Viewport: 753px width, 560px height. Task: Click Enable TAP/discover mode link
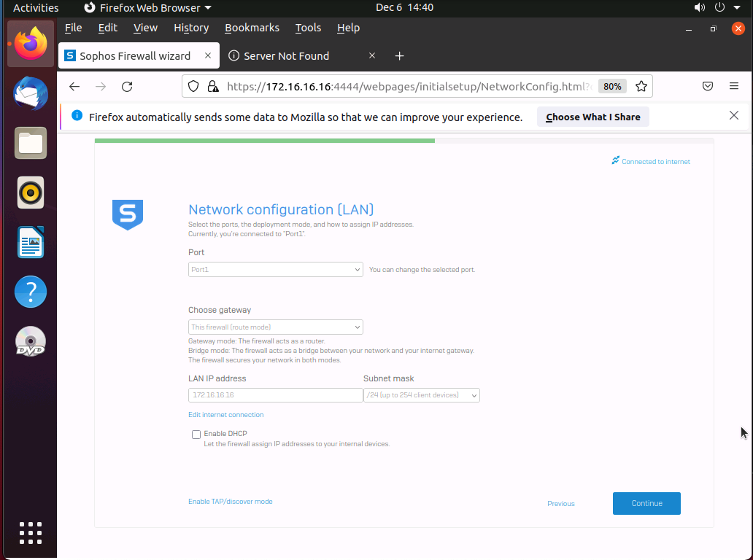click(231, 502)
